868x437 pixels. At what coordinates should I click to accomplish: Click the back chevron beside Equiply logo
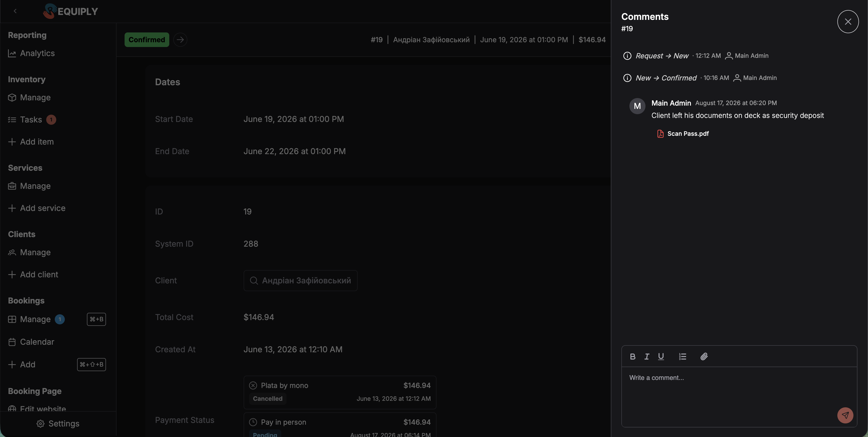click(x=15, y=11)
